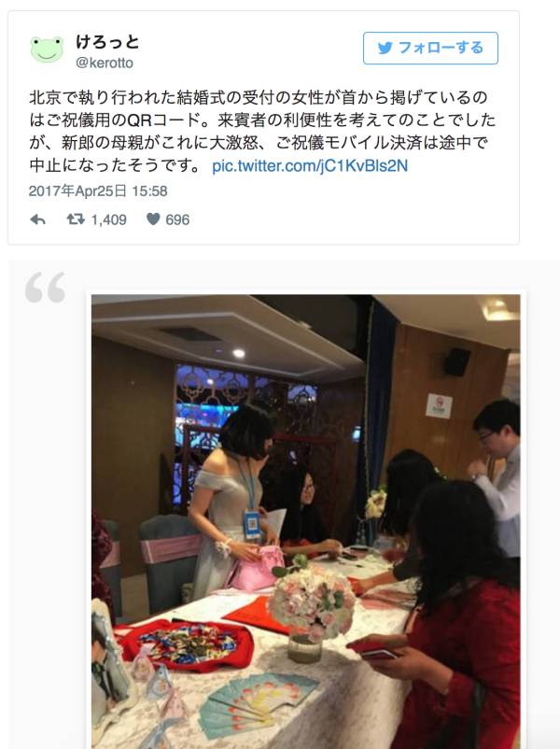Image resolution: width=560 pixels, height=749 pixels.
Task: Click the green frog profile avatar
Action: pos(47,49)
